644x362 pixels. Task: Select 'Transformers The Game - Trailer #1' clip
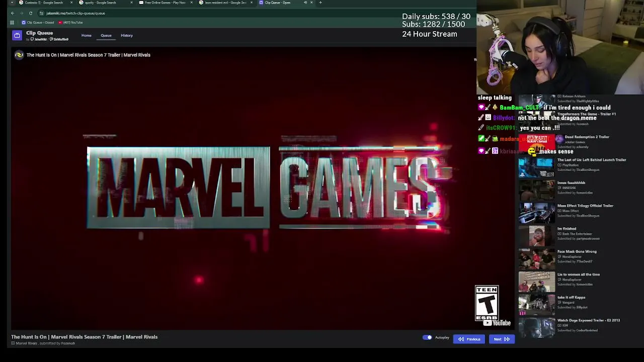coord(586,114)
